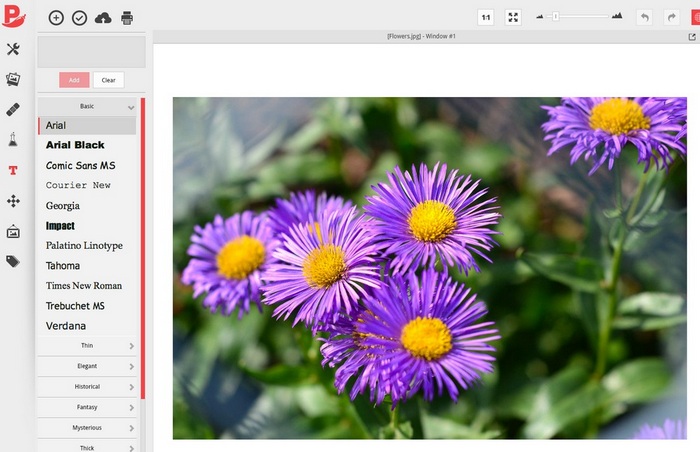Click the undo arrow button
Viewport: 700px width, 452px height.
[644, 17]
